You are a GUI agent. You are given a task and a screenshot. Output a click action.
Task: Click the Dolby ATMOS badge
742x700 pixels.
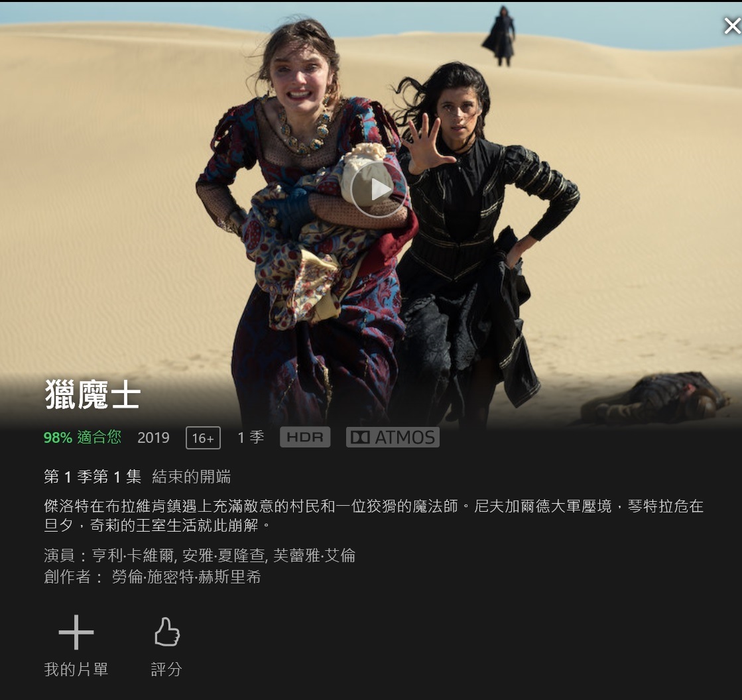click(393, 437)
